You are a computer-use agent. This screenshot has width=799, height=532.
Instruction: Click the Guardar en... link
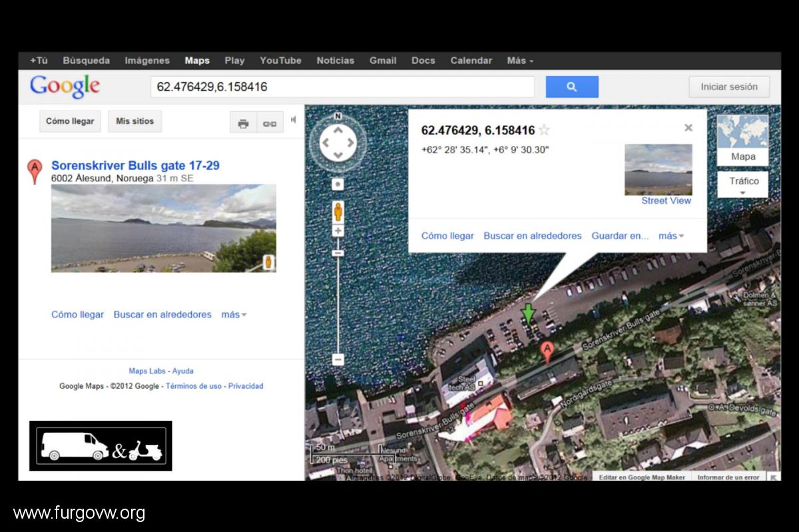tap(620, 236)
